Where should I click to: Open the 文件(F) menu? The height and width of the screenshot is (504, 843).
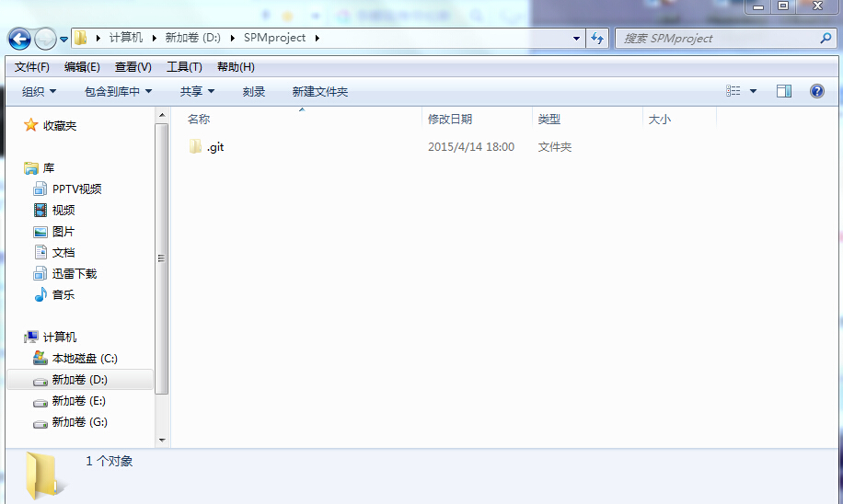31,67
